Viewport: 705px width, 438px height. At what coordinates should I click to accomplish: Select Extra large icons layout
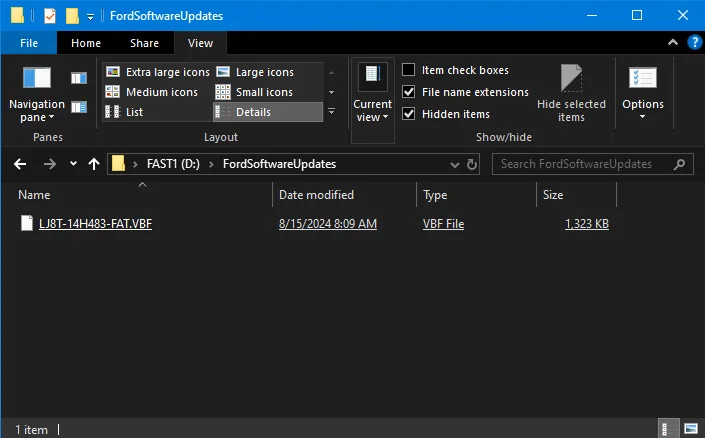click(x=157, y=72)
